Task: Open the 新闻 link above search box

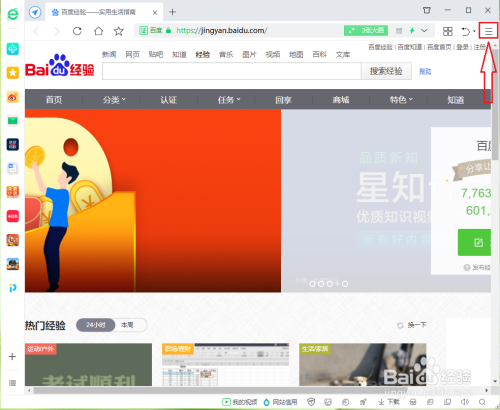Action: (109, 54)
